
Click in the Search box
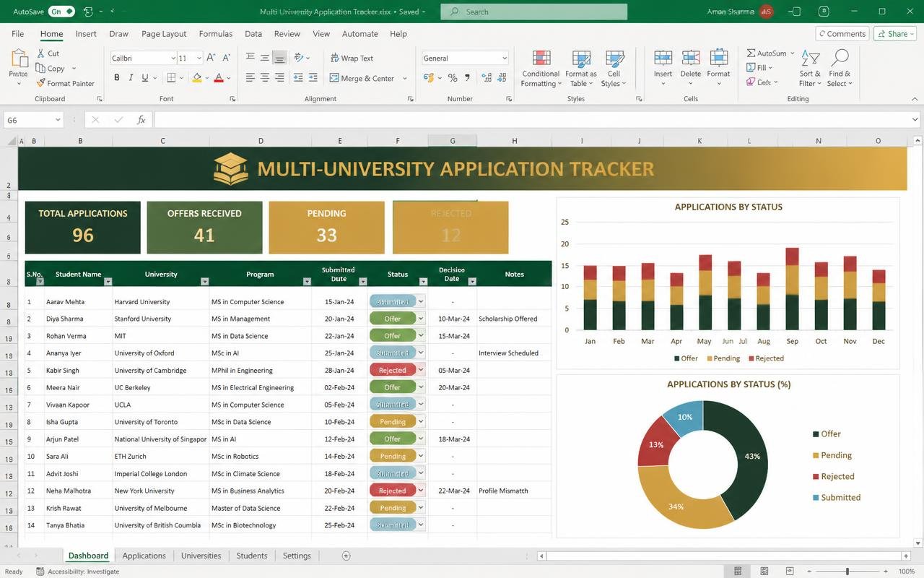point(533,12)
